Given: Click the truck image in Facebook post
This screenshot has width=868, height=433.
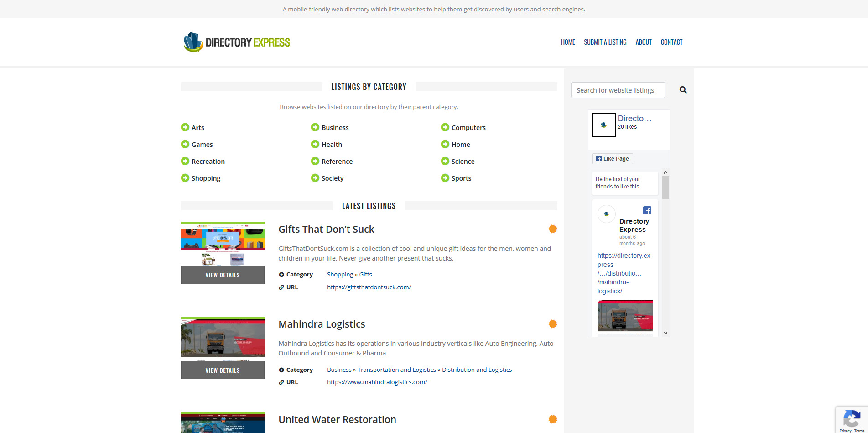Looking at the screenshot, I should [x=625, y=315].
